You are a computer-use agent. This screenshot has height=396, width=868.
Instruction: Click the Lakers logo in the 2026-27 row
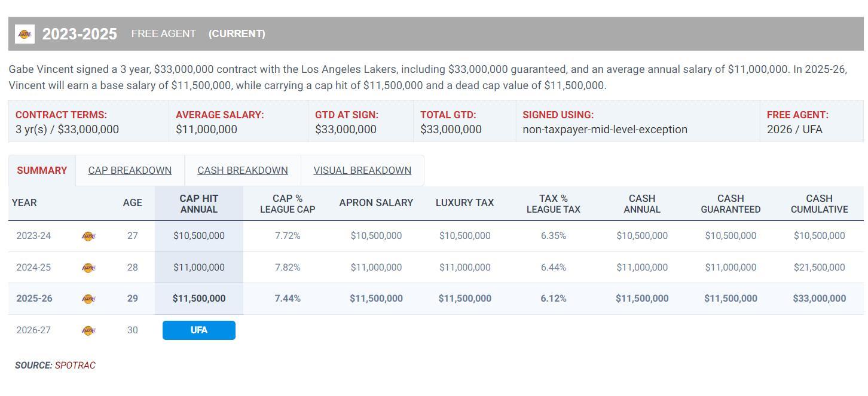(x=88, y=330)
